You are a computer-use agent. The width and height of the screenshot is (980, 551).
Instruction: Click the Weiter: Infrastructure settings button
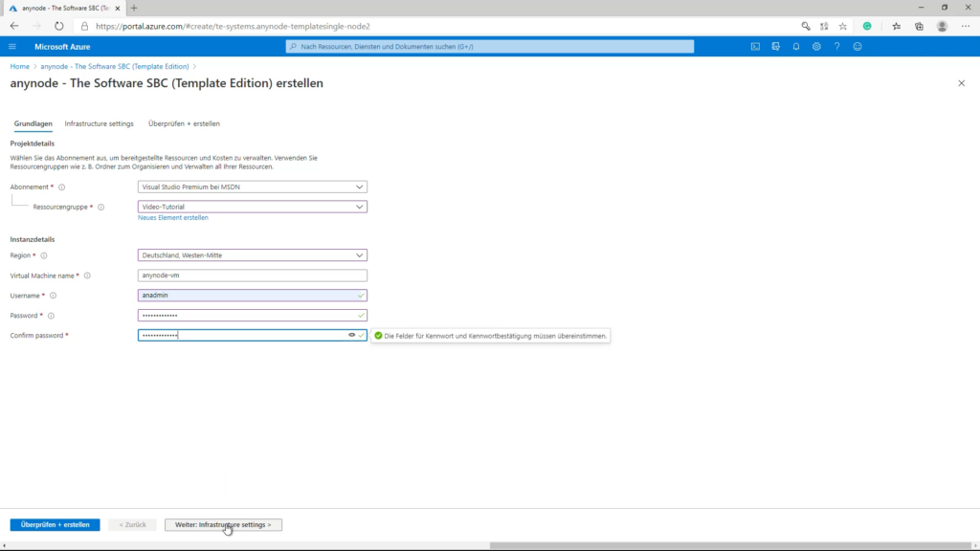click(x=223, y=525)
